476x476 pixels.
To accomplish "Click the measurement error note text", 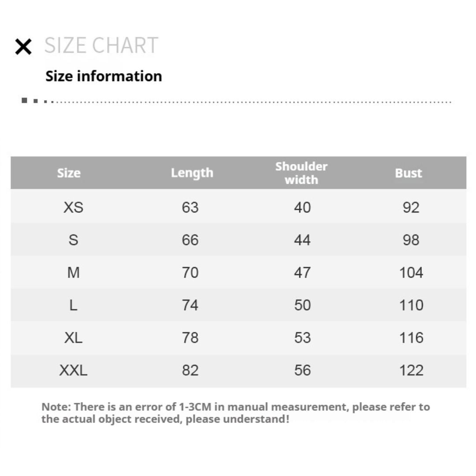I will tap(235, 413).
